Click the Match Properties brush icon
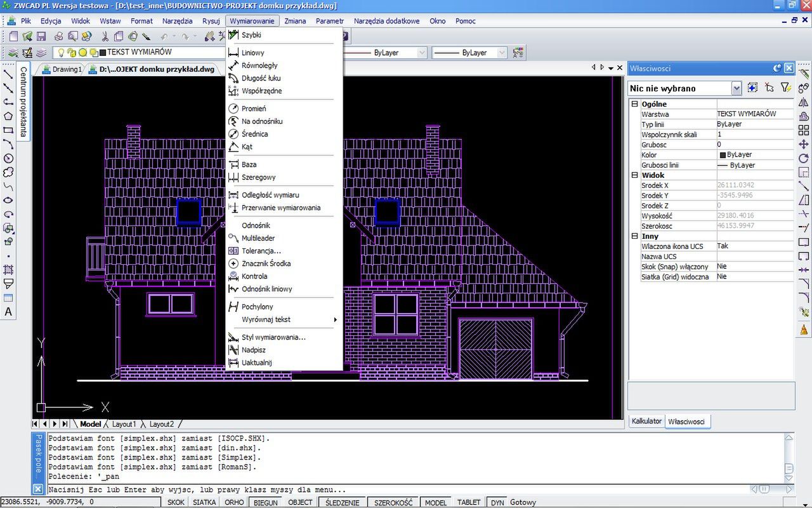This screenshot has width=812, height=508. [147, 37]
